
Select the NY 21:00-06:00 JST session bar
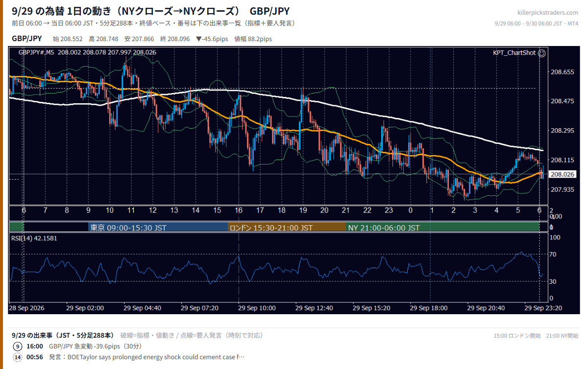point(442,228)
